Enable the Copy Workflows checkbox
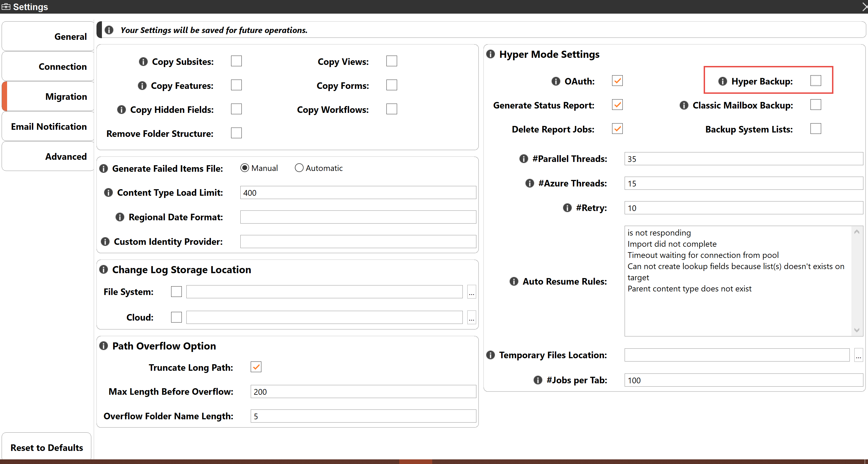868x464 pixels. [x=392, y=109]
